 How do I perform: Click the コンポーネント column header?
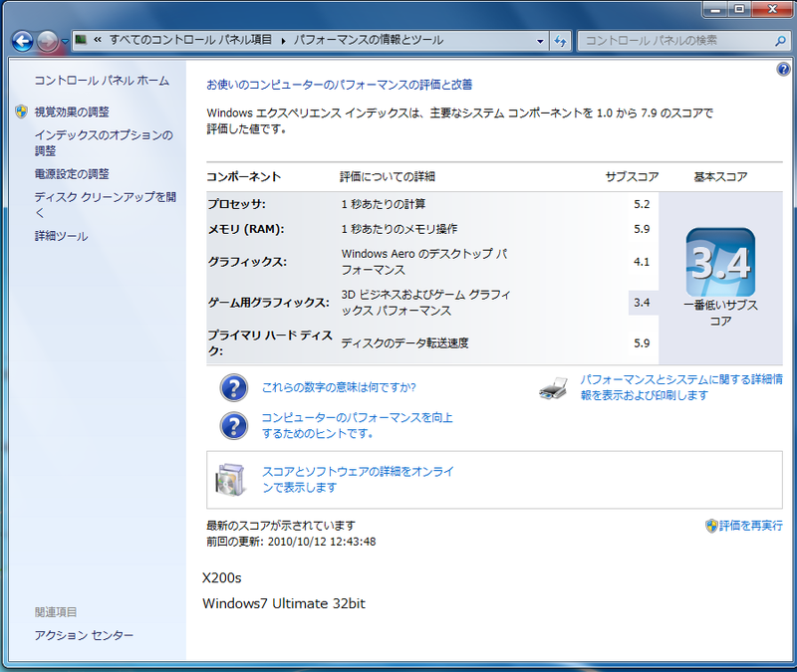point(243,176)
